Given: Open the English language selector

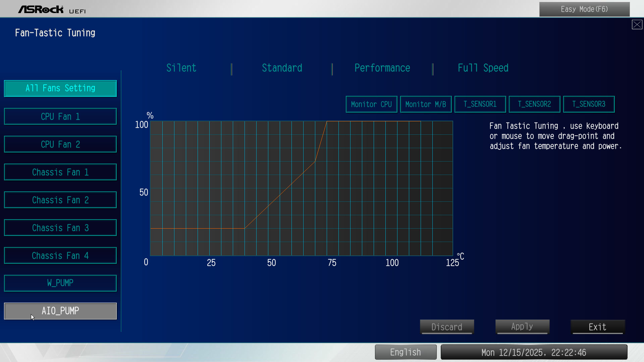Looking at the screenshot, I should tap(406, 352).
